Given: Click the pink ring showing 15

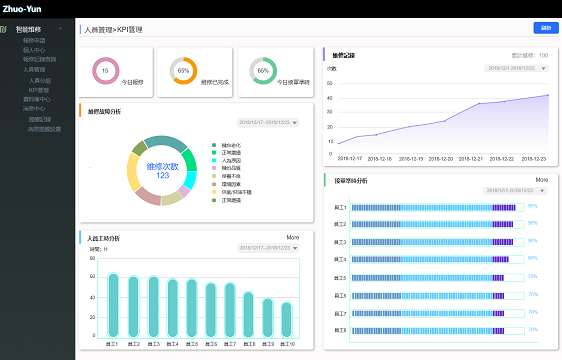Looking at the screenshot, I should (x=105, y=71).
